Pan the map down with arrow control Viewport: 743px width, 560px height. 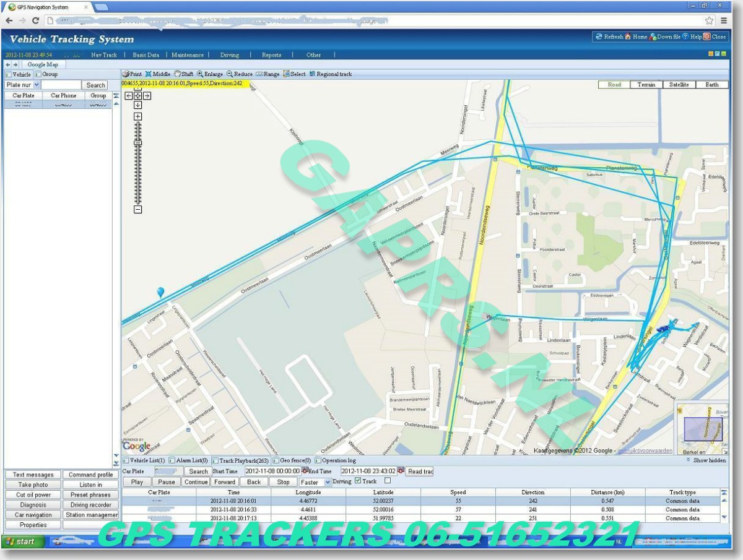click(137, 105)
